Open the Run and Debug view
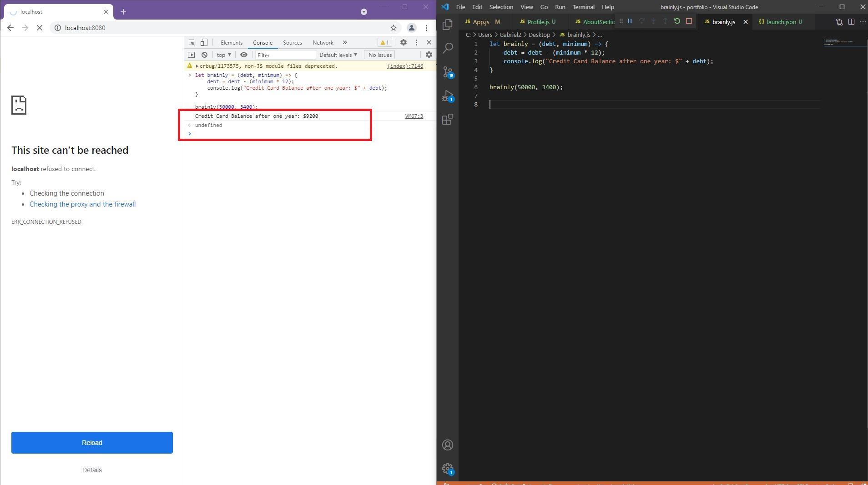 click(x=448, y=96)
